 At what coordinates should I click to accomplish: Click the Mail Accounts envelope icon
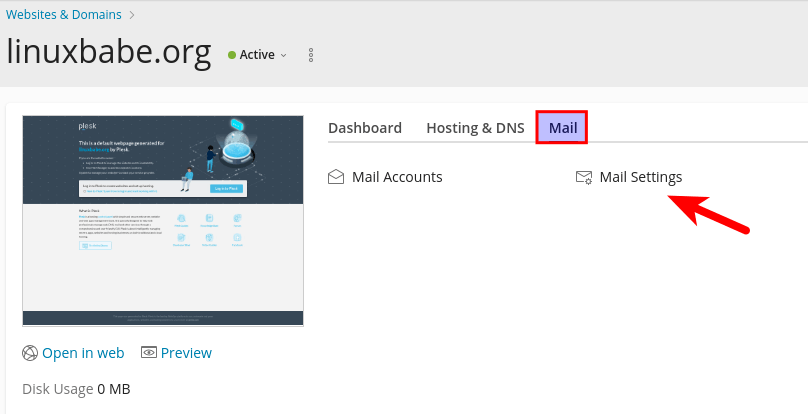(336, 177)
